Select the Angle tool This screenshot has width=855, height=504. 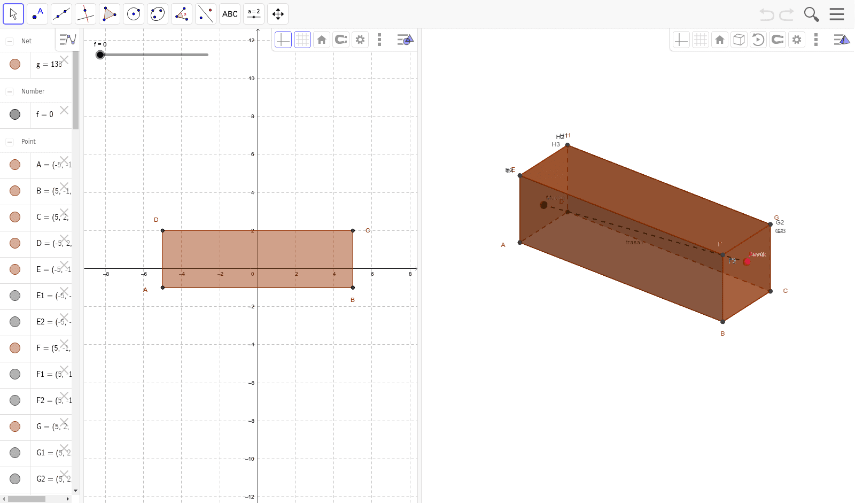point(182,14)
